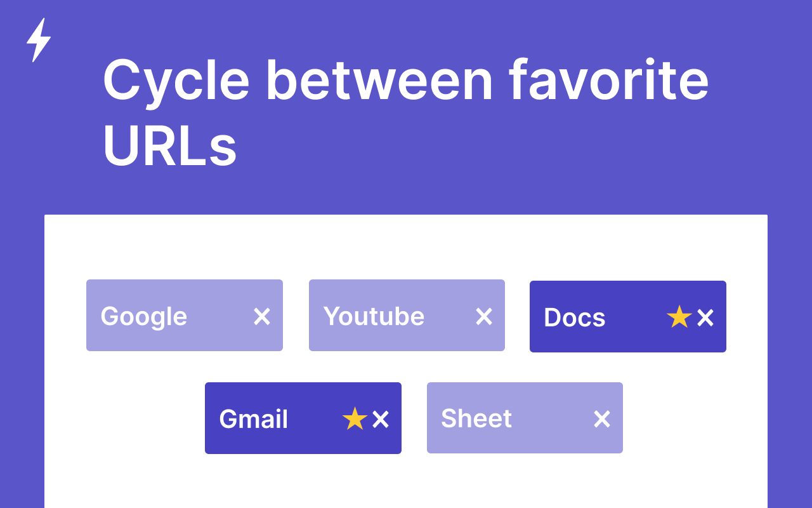Choose the favorited Gmail chip

click(x=254, y=419)
